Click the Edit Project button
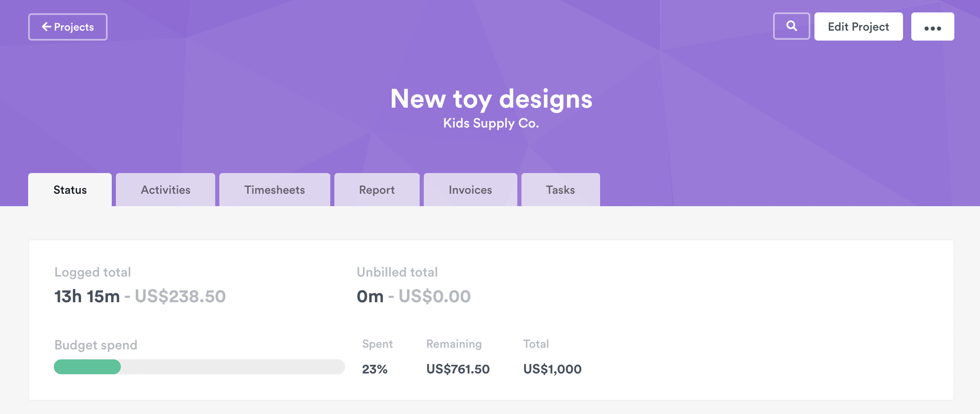 (x=858, y=27)
